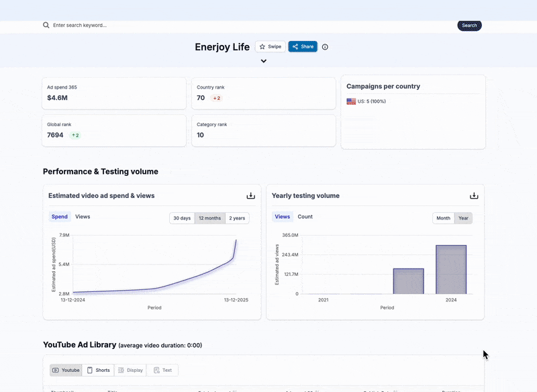Click the info icon beside Share
This screenshot has width=537, height=392.
point(325,47)
